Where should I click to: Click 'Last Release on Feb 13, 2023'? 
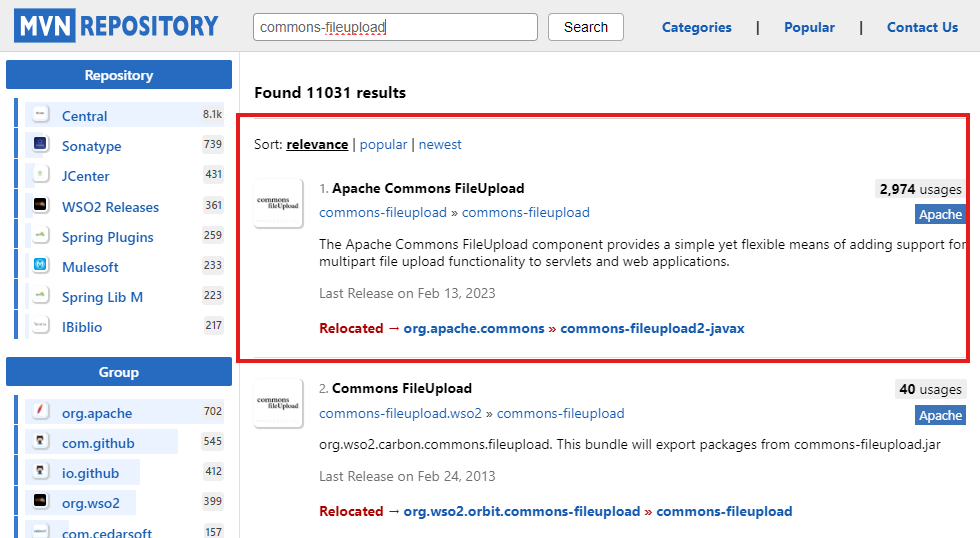coord(407,293)
